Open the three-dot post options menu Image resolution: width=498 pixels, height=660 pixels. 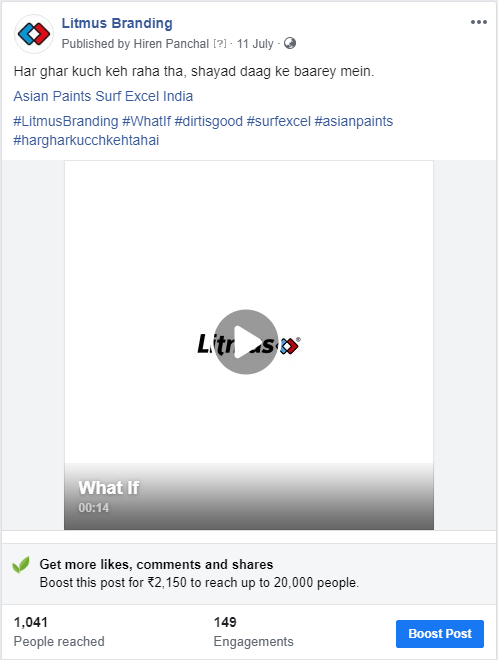(479, 22)
